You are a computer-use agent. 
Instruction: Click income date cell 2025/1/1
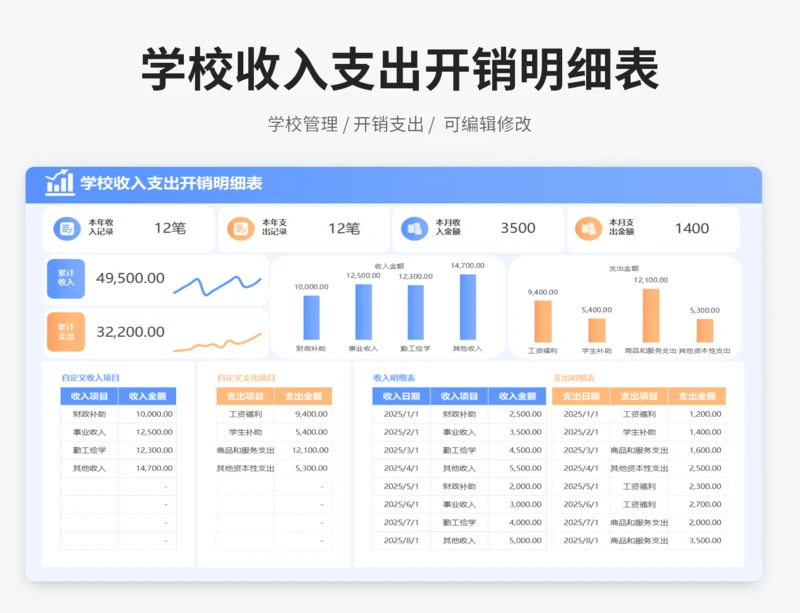[401, 414]
